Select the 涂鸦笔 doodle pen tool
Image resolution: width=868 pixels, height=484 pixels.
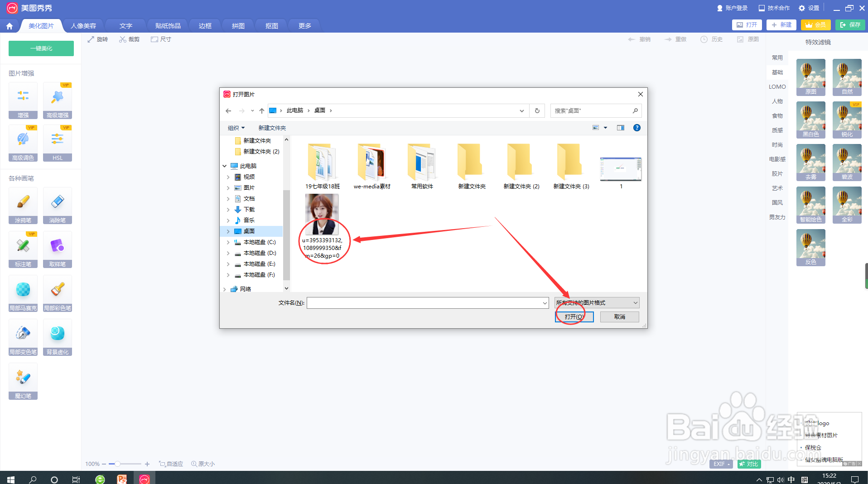23,206
